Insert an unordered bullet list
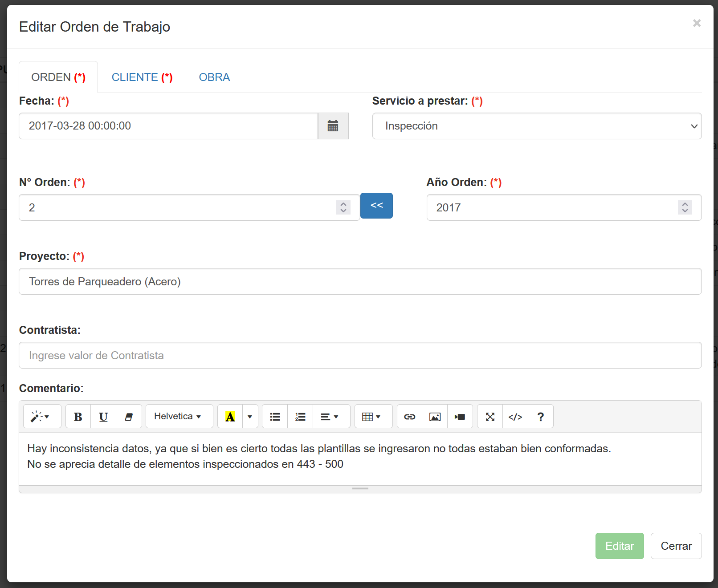The width and height of the screenshot is (718, 588). point(275,417)
